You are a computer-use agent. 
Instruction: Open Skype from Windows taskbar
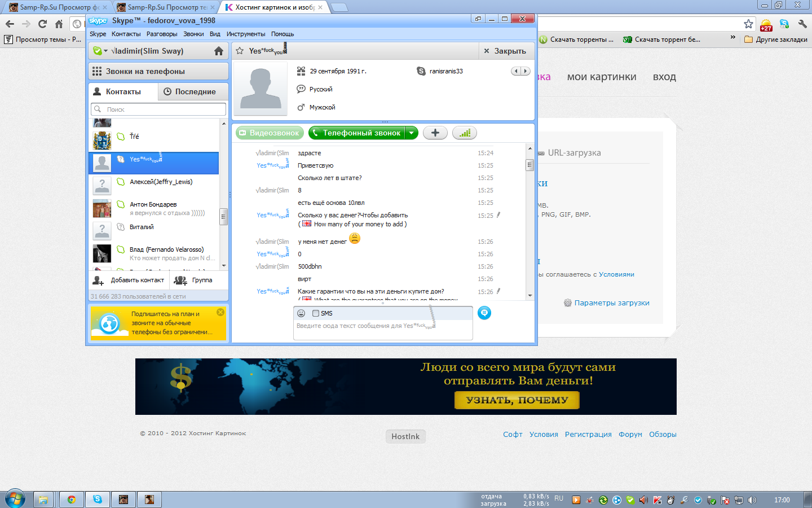click(98, 500)
